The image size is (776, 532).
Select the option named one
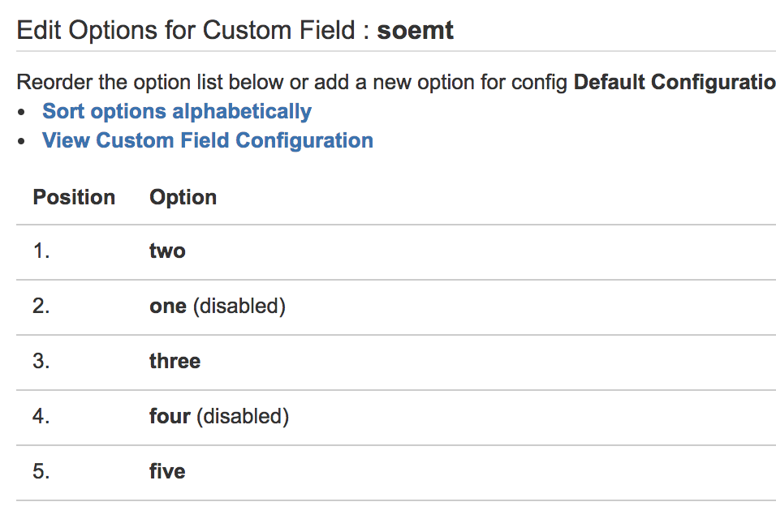click(168, 307)
